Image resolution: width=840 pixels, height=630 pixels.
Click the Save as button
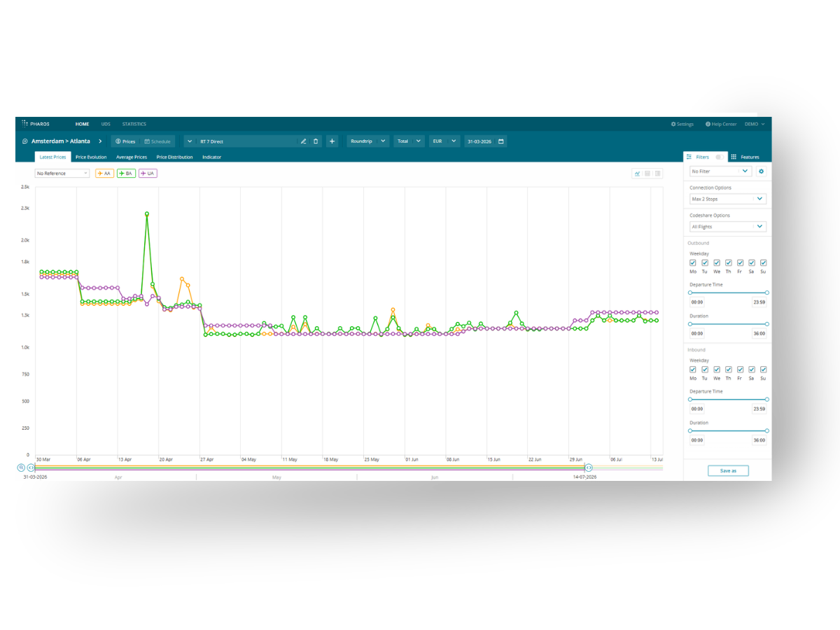pos(728,470)
